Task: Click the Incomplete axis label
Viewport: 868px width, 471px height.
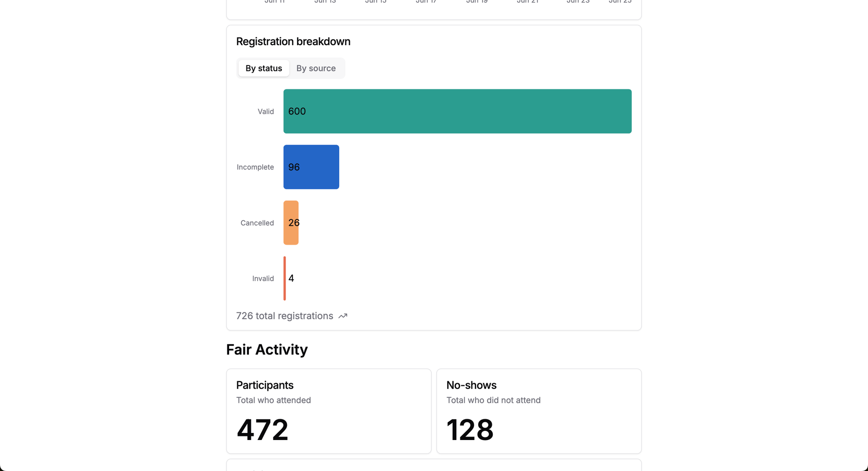Action: (x=255, y=167)
